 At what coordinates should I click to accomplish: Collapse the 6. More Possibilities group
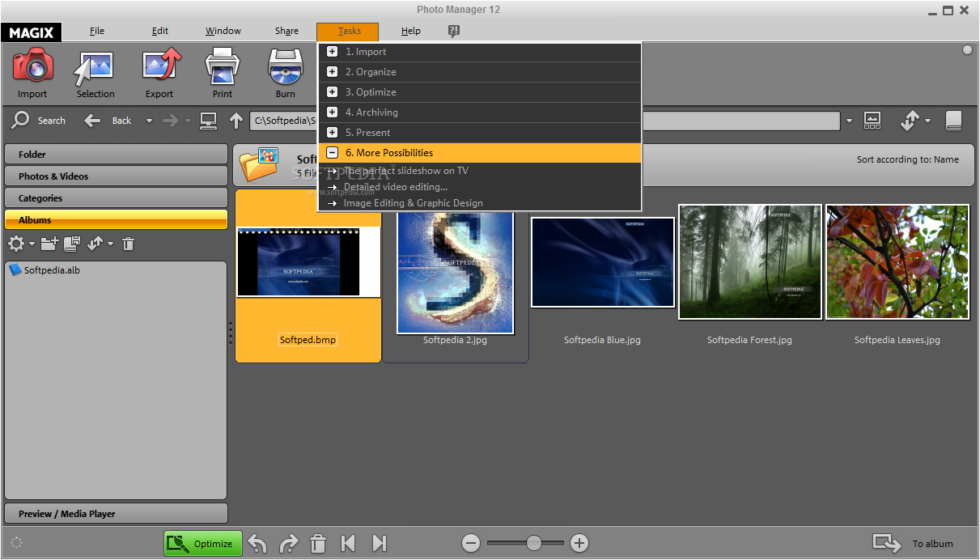click(332, 153)
